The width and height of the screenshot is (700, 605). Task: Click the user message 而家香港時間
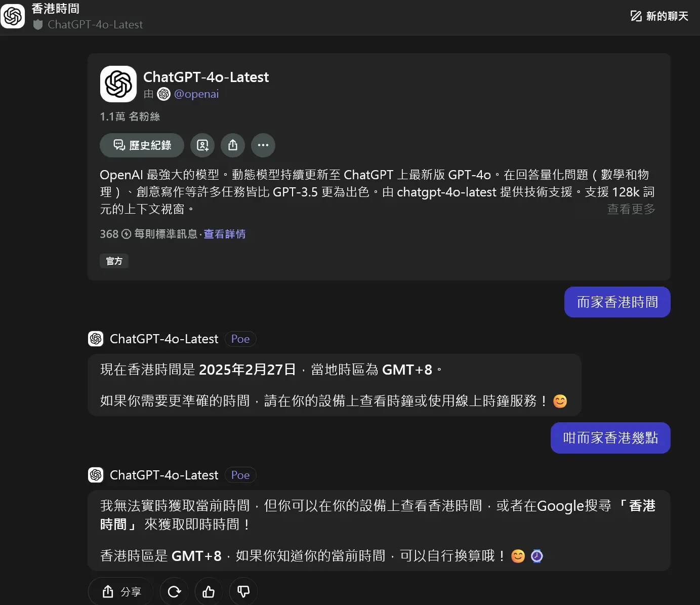[617, 302]
